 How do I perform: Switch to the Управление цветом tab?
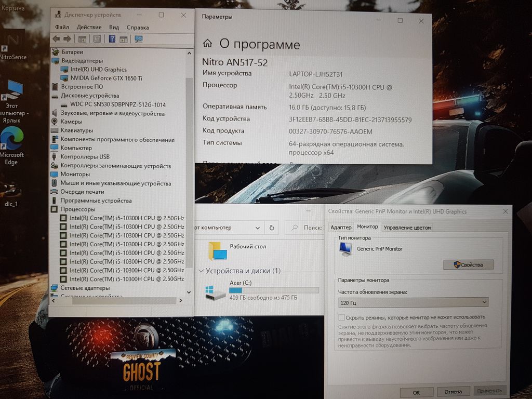click(407, 228)
